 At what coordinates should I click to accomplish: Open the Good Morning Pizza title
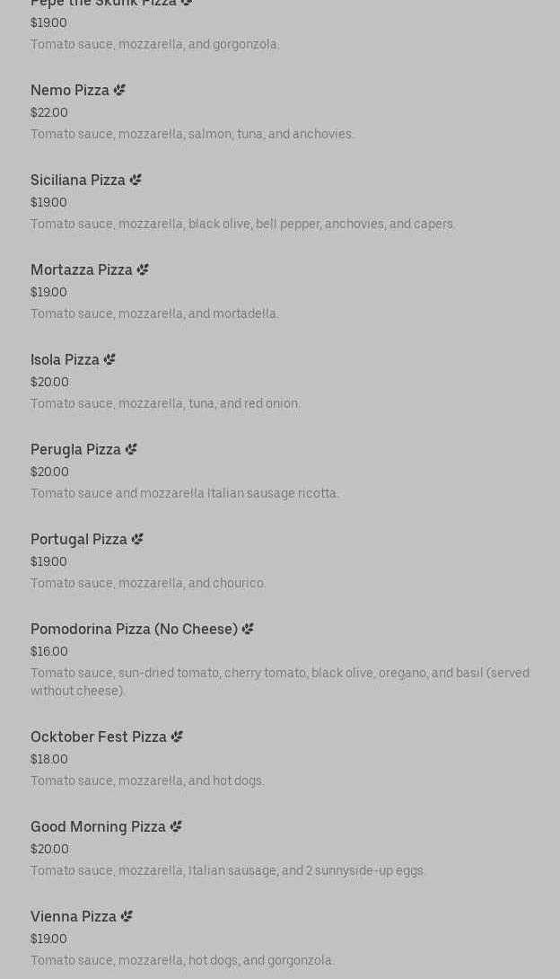pos(98,826)
